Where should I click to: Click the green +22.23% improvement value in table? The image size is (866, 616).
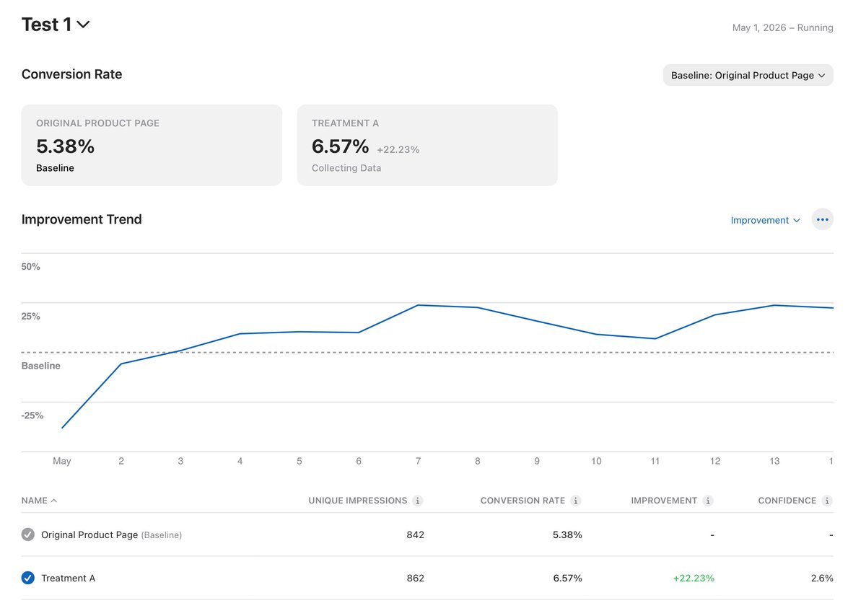pos(694,578)
